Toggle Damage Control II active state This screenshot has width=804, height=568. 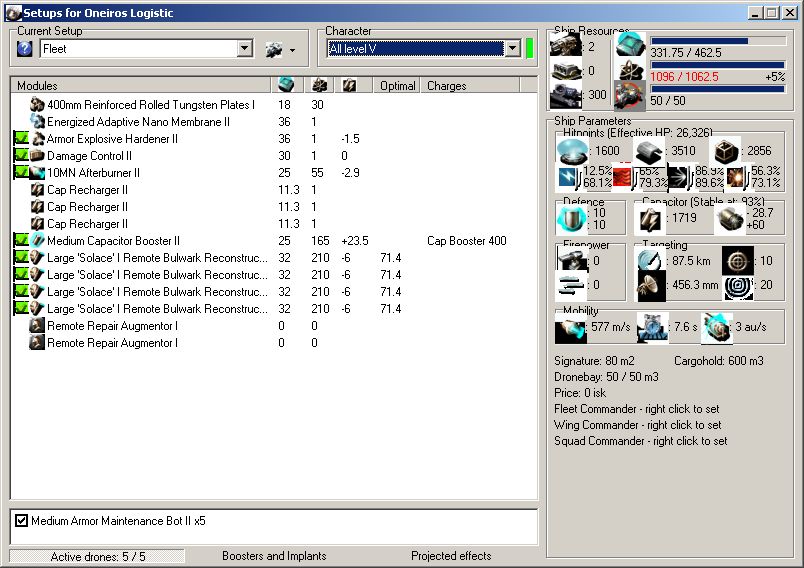[x=21, y=155]
